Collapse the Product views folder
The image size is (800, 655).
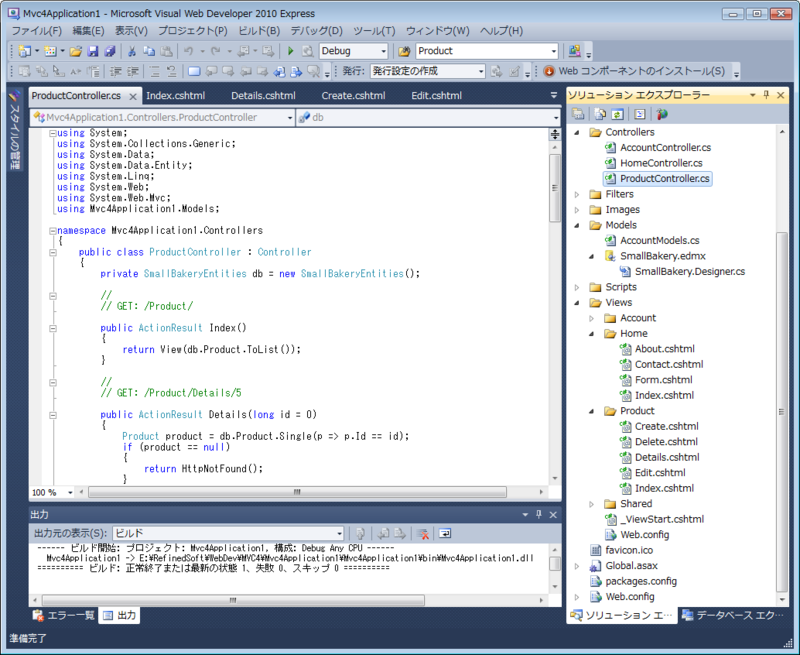point(592,411)
